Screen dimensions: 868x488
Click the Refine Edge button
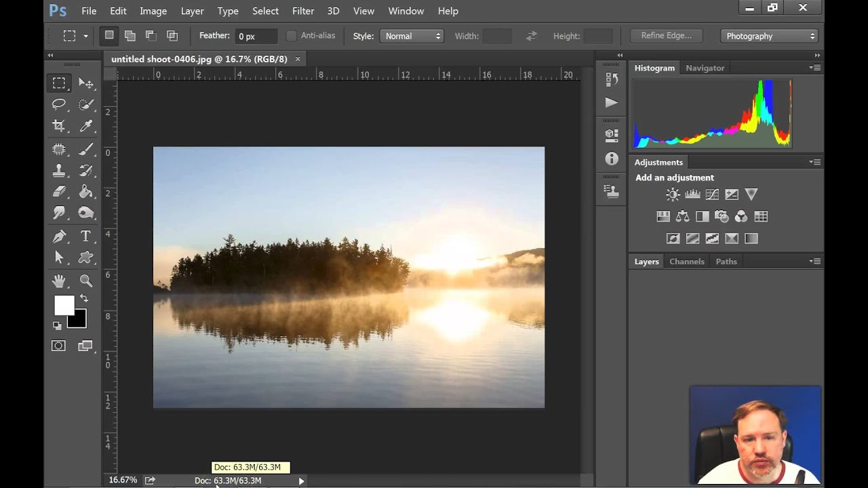[x=666, y=36]
